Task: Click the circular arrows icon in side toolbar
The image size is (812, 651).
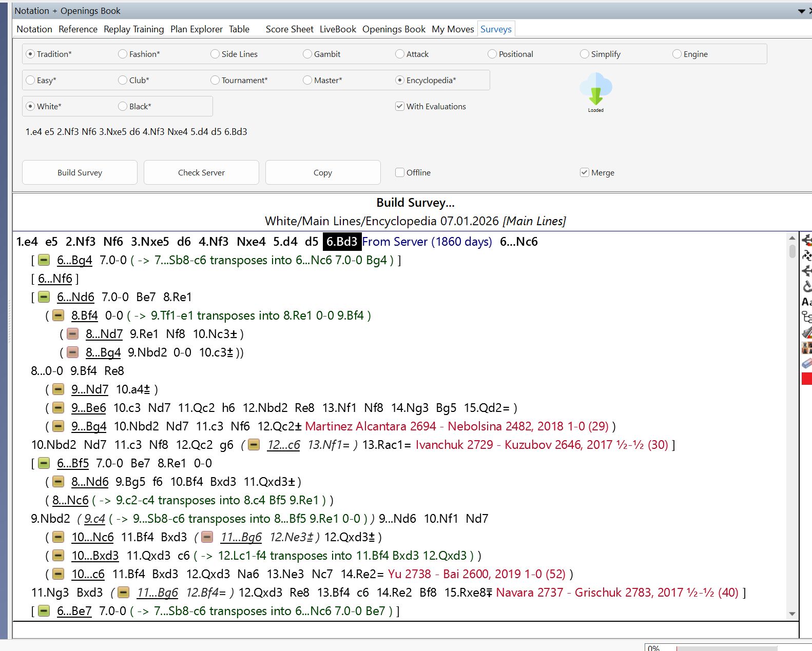Action: pos(807,255)
